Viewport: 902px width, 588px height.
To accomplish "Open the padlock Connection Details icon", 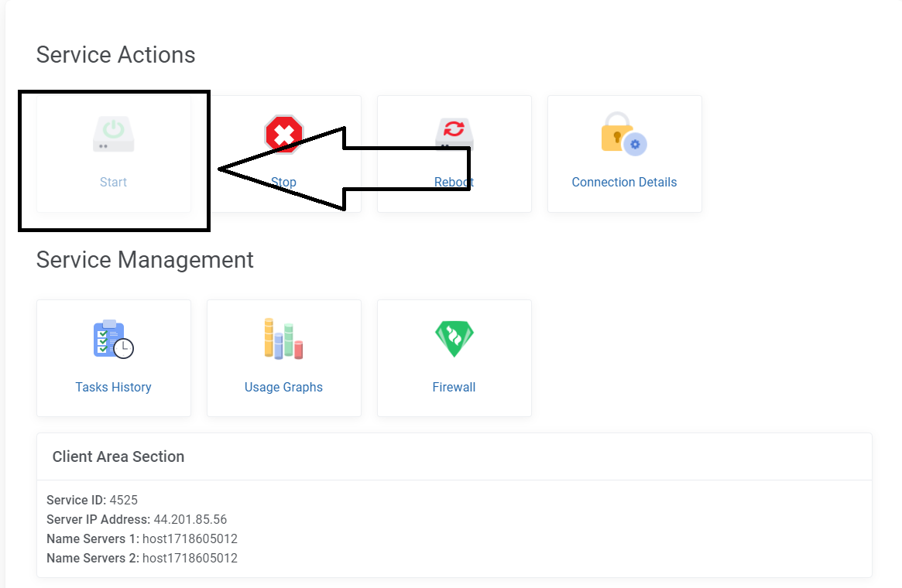I will pos(624,134).
